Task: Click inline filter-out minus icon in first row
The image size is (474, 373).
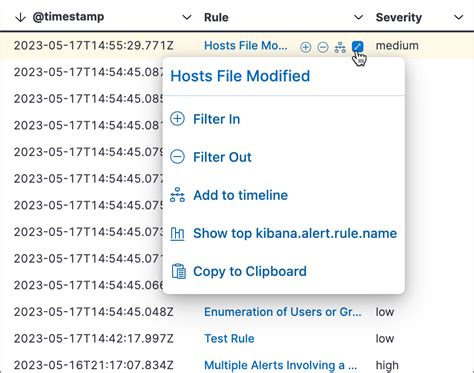Action: tap(323, 47)
